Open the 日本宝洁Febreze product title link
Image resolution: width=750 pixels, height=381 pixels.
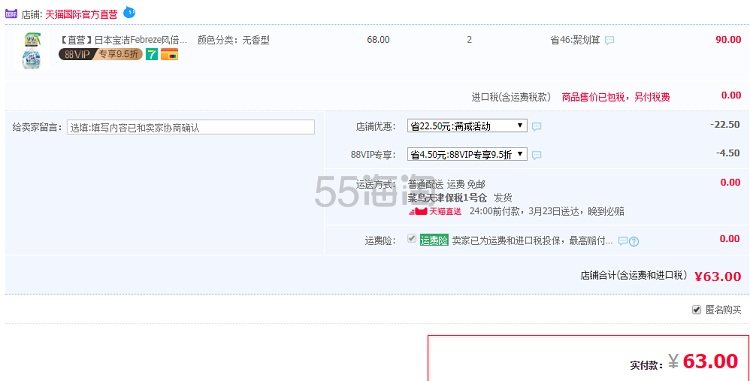tap(124, 40)
